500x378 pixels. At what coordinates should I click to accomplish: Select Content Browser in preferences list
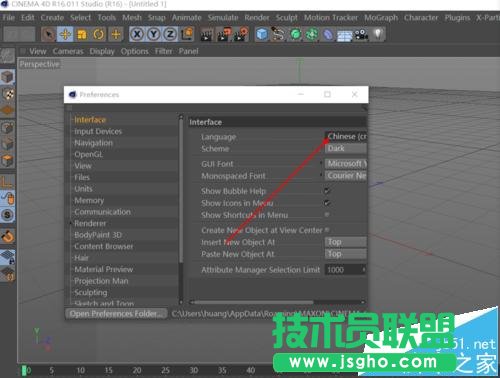[x=104, y=246]
